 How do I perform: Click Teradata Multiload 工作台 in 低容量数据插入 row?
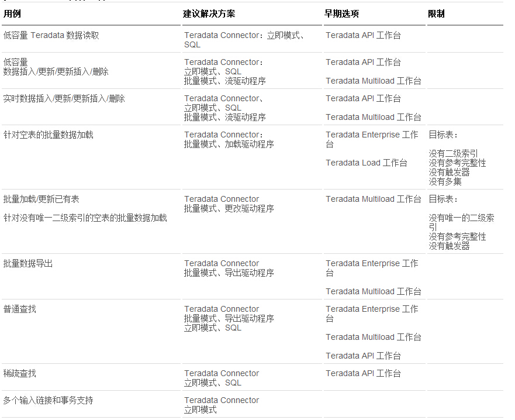point(374,81)
